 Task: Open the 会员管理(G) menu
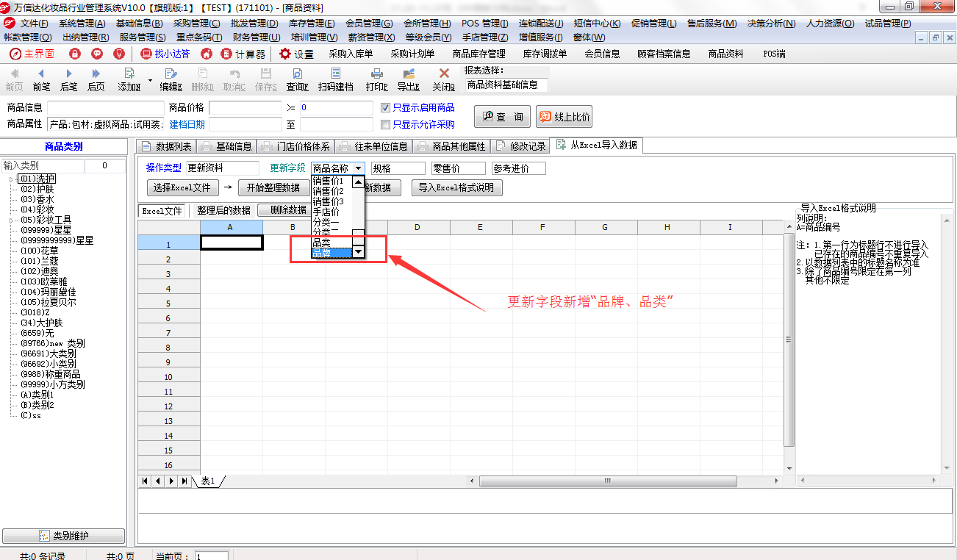click(369, 24)
